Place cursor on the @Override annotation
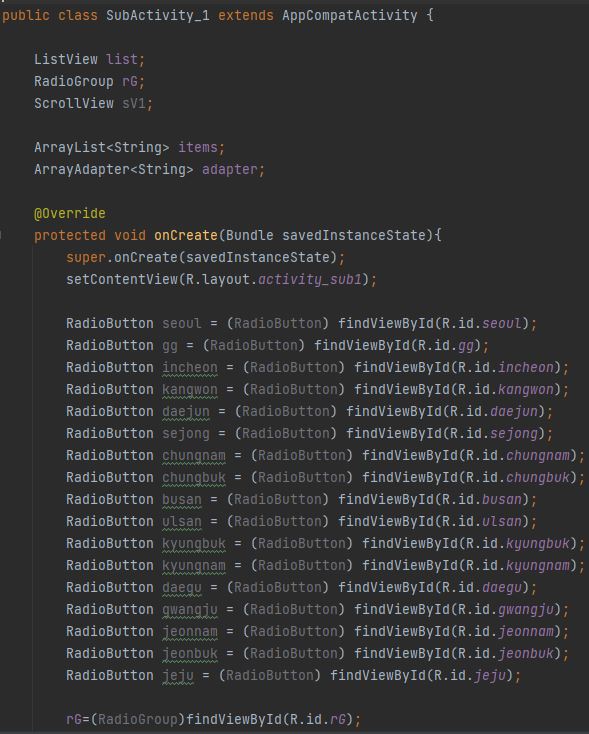The height and width of the screenshot is (734, 589). [70, 213]
